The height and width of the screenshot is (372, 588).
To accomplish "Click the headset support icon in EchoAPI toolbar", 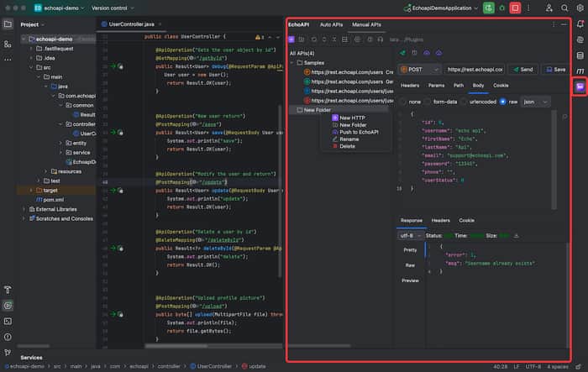I will [x=381, y=39].
